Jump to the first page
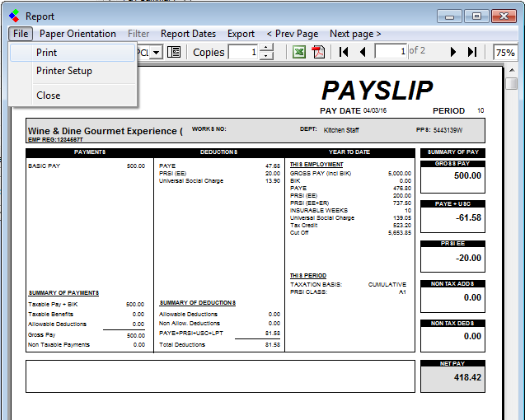Image resolution: width=525 pixels, height=420 pixels. point(344,52)
